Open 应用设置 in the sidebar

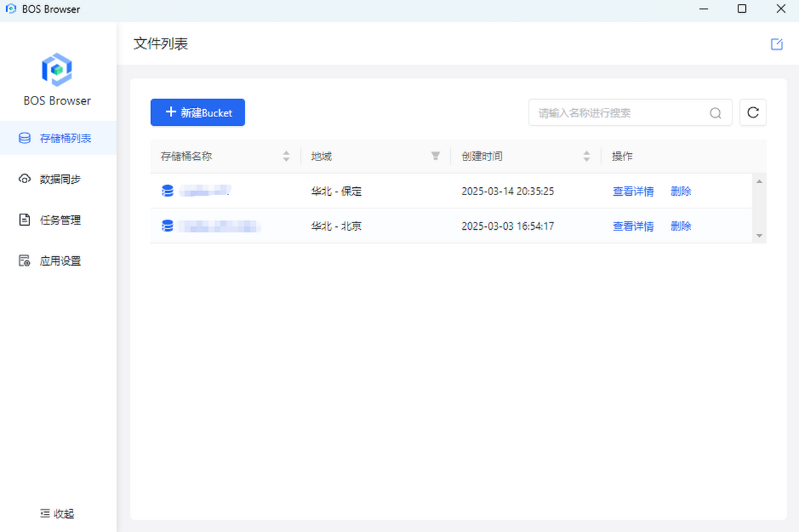pos(58,261)
